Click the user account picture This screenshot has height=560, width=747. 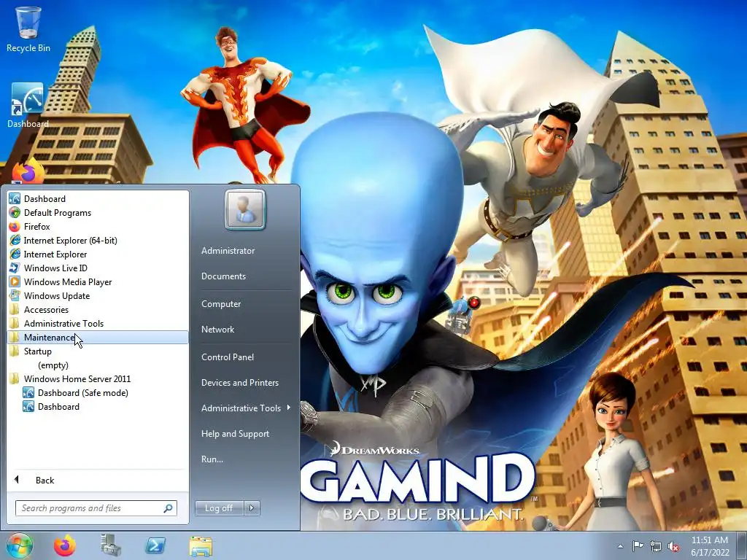(245, 209)
